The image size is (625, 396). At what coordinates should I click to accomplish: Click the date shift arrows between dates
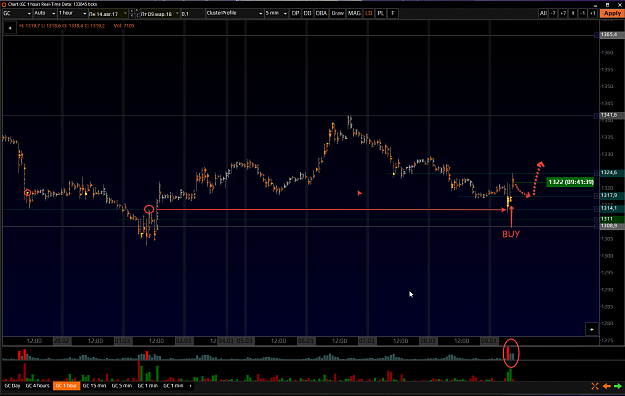tap(134, 14)
